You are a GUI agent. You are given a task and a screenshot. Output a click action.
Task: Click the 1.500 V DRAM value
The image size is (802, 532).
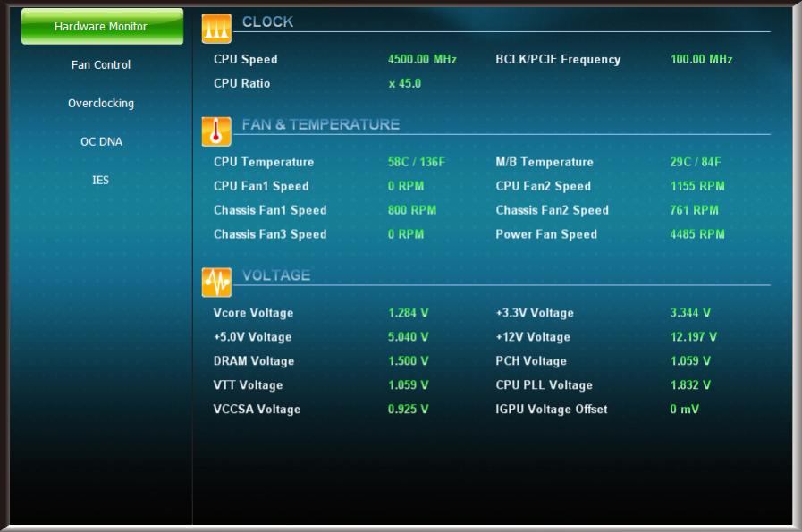tap(409, 361)
